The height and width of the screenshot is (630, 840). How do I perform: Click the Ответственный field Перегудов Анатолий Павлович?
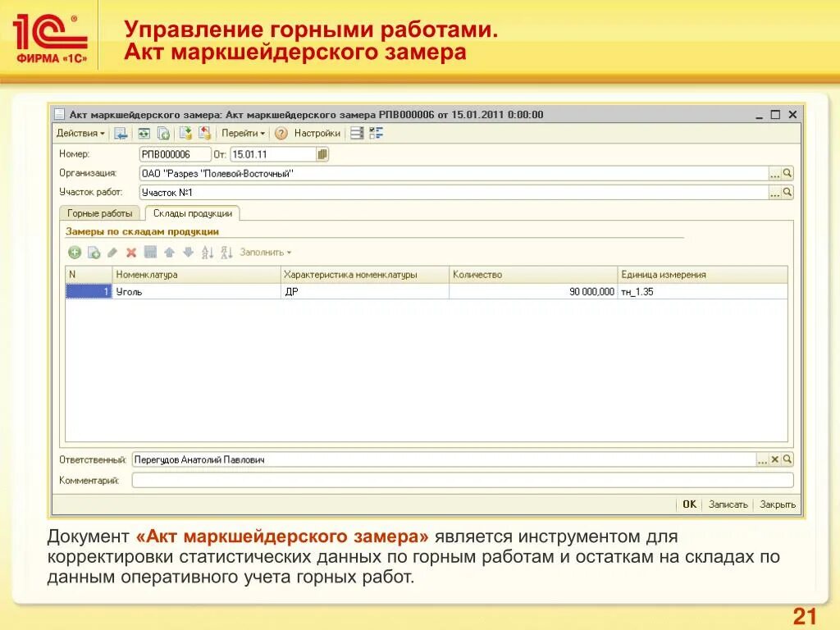pos(444,459)
